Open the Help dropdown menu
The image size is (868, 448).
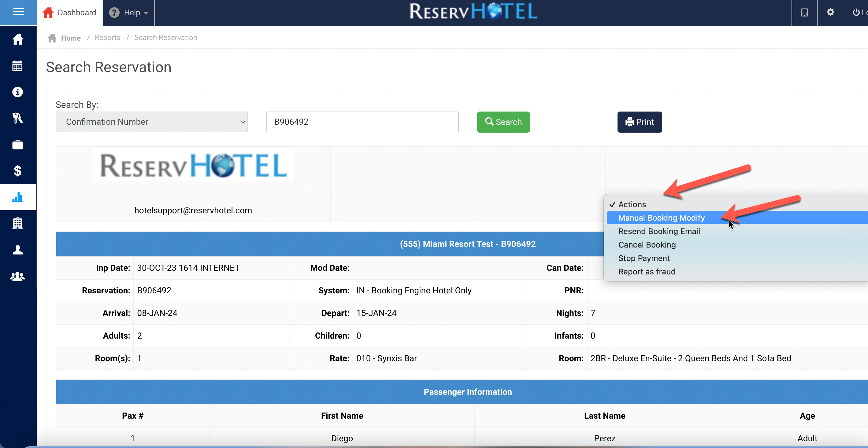pyautogui.click(x=129, y=13)
